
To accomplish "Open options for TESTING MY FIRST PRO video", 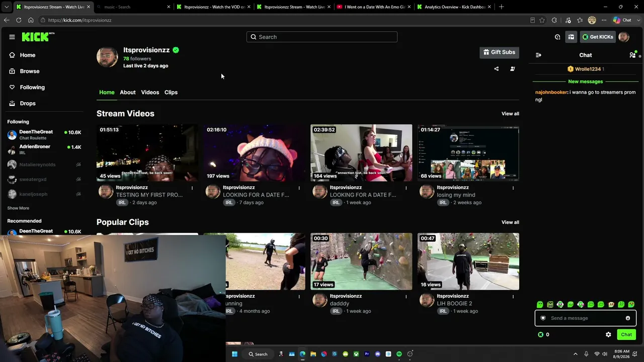I will click(192, 188).
